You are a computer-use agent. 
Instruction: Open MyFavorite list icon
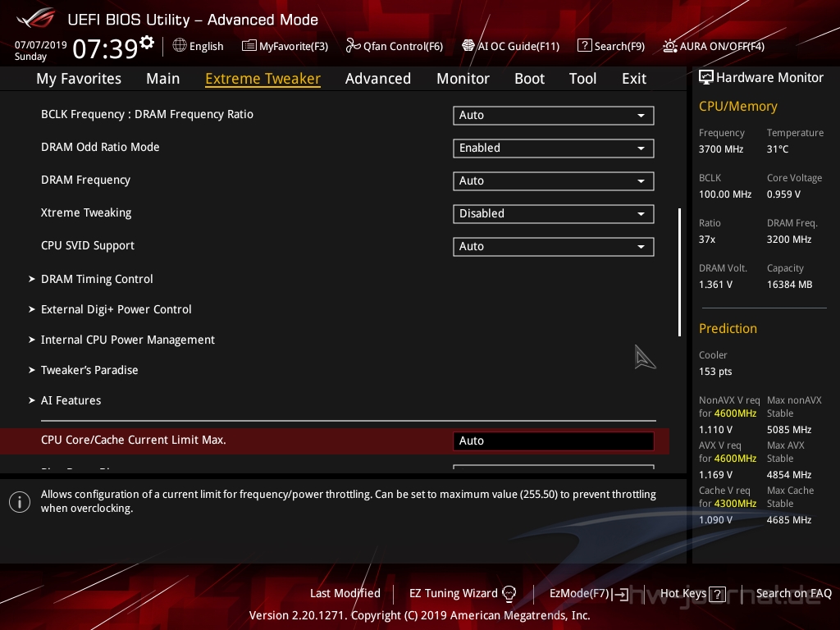[249, 46]
